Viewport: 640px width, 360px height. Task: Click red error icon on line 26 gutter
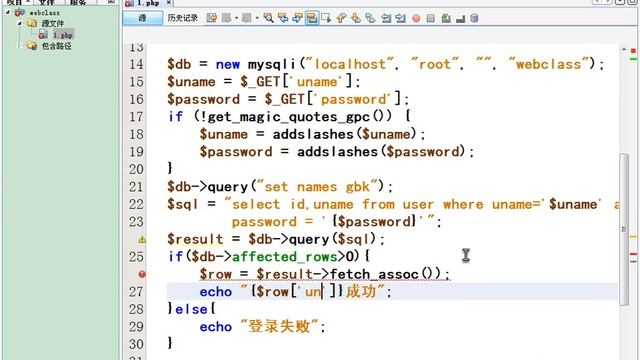tap(142, 274)
